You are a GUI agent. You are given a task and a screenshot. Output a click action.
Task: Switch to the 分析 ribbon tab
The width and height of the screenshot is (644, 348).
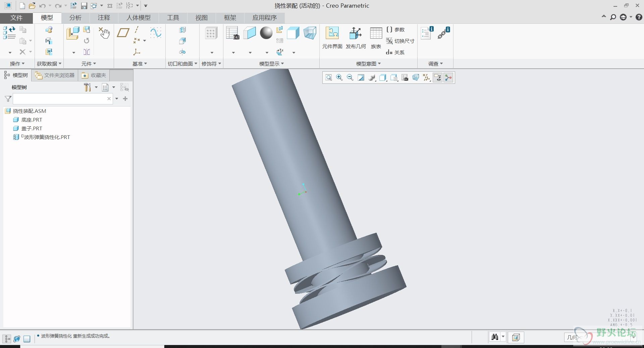[x=75, y=18]
